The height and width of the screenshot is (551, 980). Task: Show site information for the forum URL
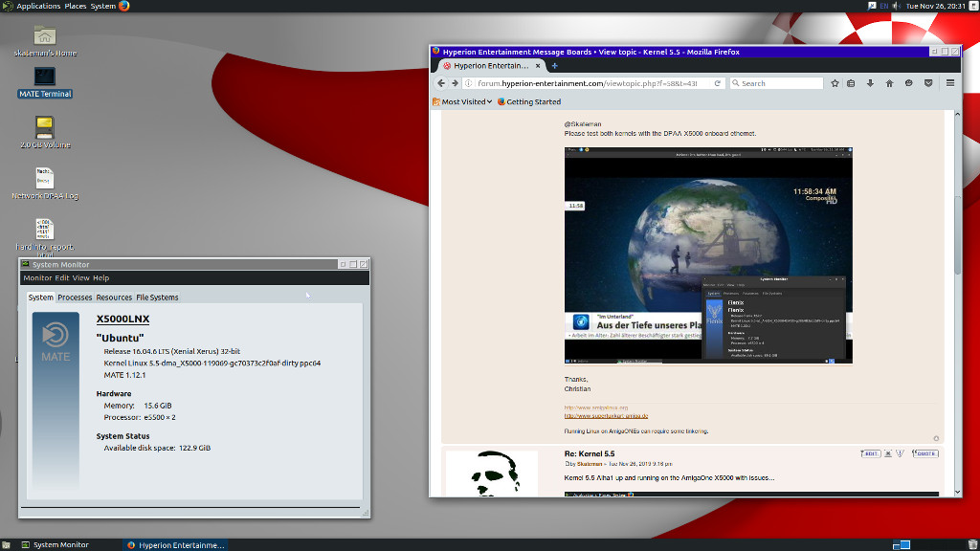click(469, 83)
